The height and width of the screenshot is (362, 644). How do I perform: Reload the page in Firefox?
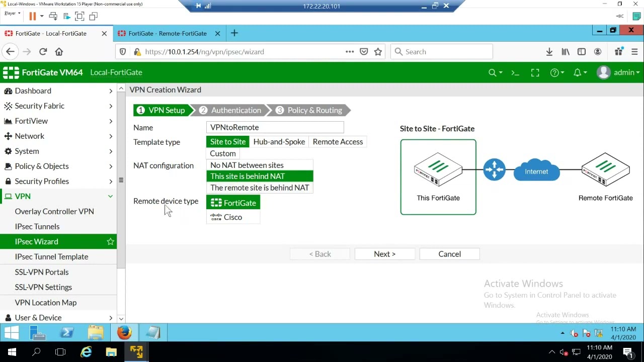tap(43, 52)
